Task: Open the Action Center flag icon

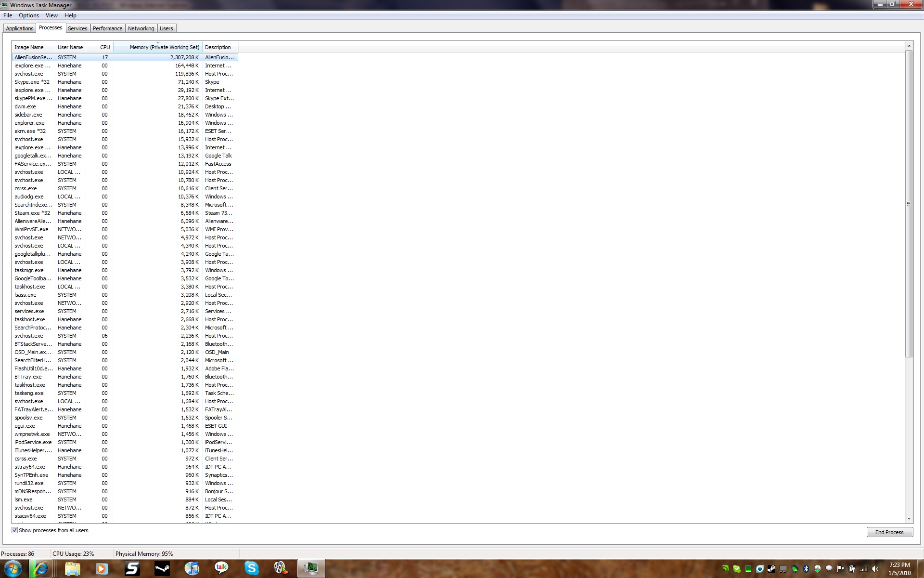Action: point(841,569)
